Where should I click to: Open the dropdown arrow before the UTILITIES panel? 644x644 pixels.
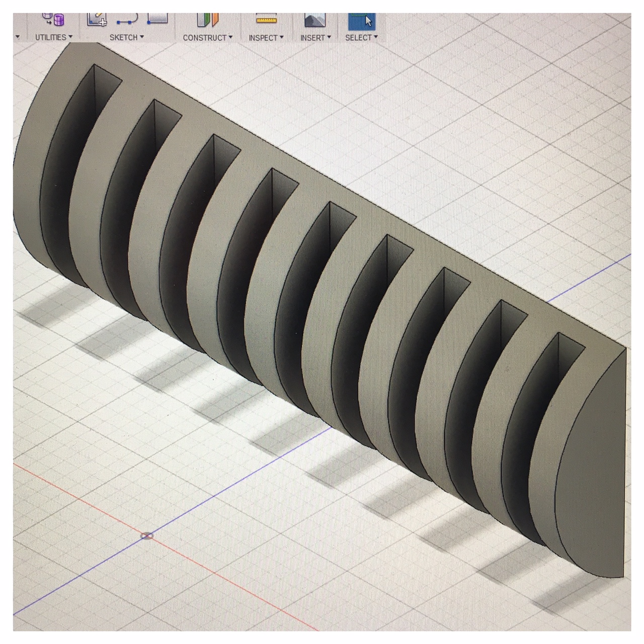[18, 37]
